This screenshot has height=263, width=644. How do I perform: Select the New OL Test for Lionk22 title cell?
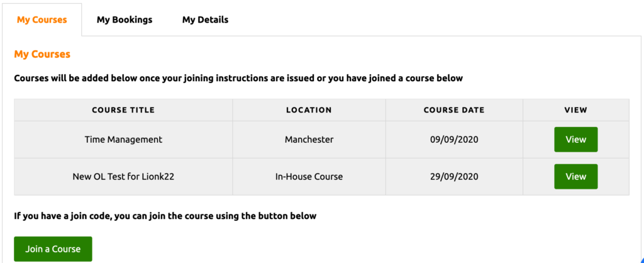[x=123, y=177]
